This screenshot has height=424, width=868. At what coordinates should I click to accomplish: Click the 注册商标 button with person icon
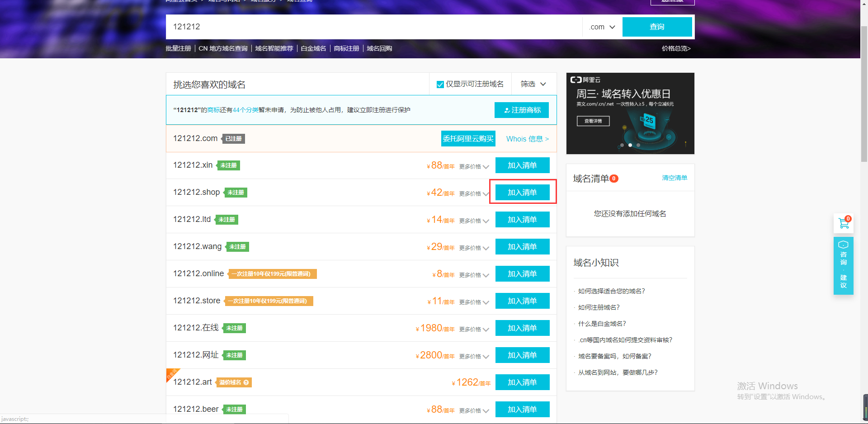tap(521, 110)
